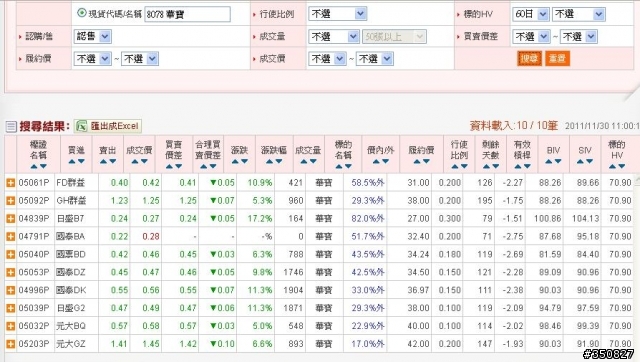Click 搜尋結果 heading text
Image resolution: width=640 pixels, height=362 pixels.
pos(44,127)
